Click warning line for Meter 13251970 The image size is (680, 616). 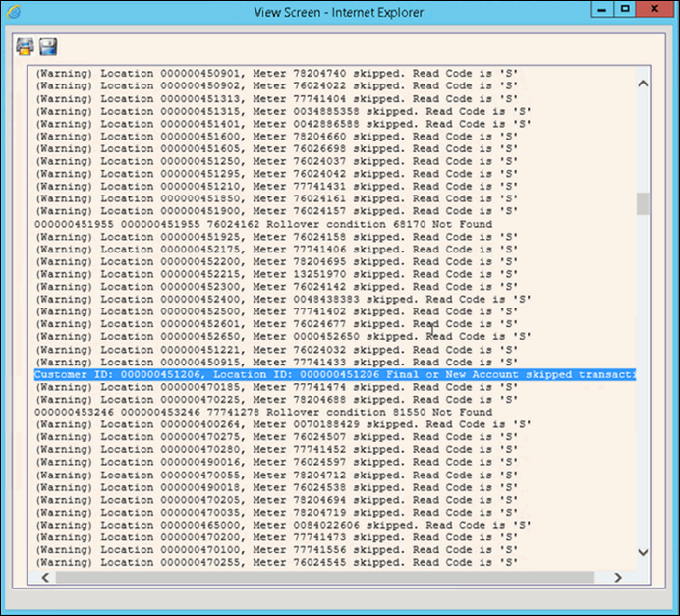276,274
